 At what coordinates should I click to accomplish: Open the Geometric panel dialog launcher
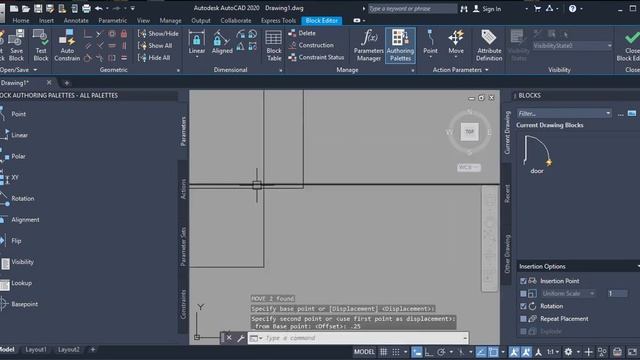[x=178, y=71]
